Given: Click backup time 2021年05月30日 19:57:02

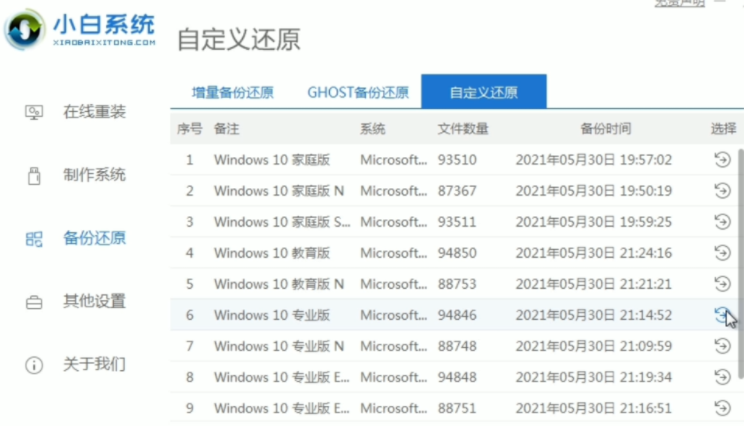Looking at the screenshot, I should (x=594, y=160).
